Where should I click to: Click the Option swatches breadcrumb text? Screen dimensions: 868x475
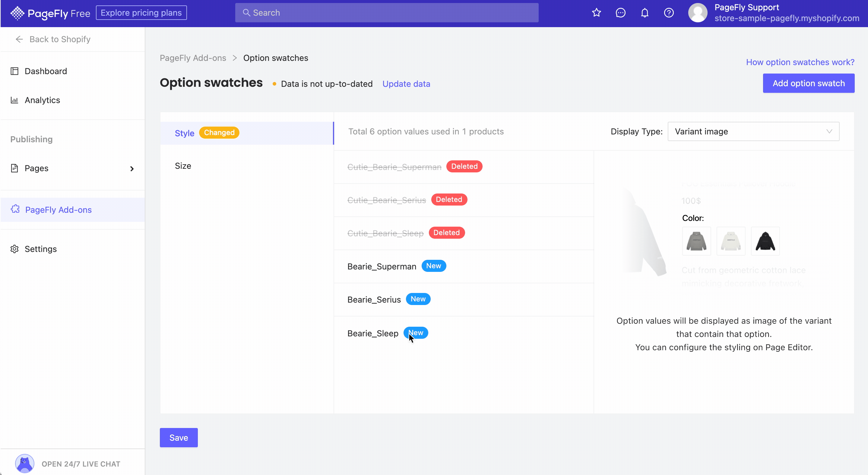[276, 58]
